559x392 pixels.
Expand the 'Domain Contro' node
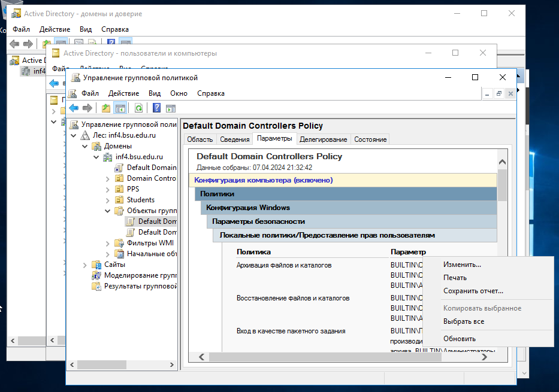(x=108, y=179)
